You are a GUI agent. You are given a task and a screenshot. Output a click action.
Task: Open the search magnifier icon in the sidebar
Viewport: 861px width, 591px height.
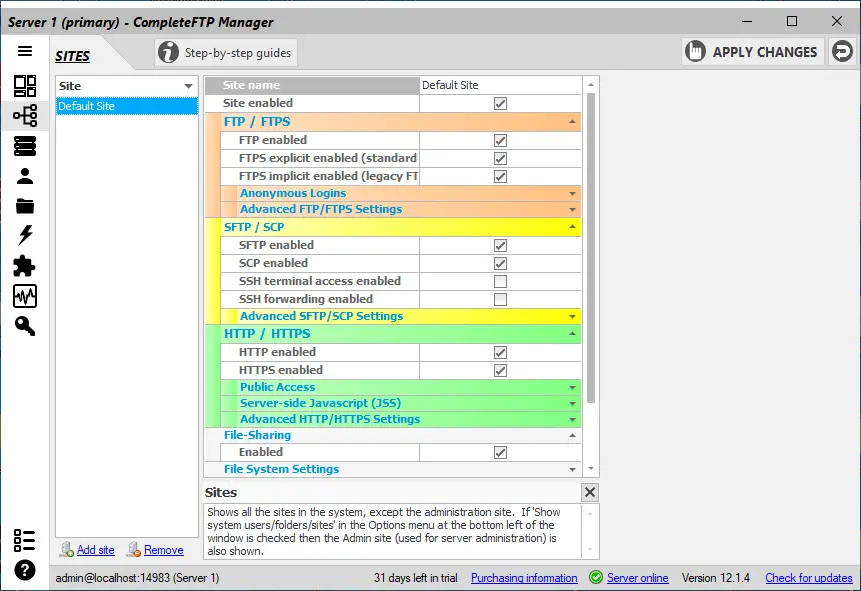[x=25, y=326]
